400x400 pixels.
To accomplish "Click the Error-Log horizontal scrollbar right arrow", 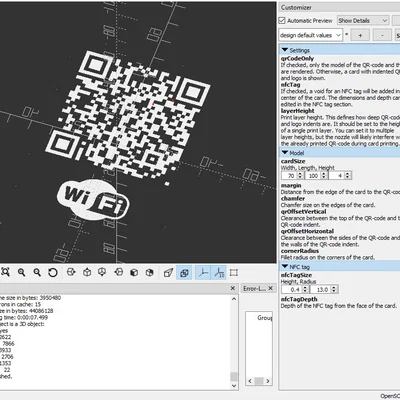I will pos(268,381).
